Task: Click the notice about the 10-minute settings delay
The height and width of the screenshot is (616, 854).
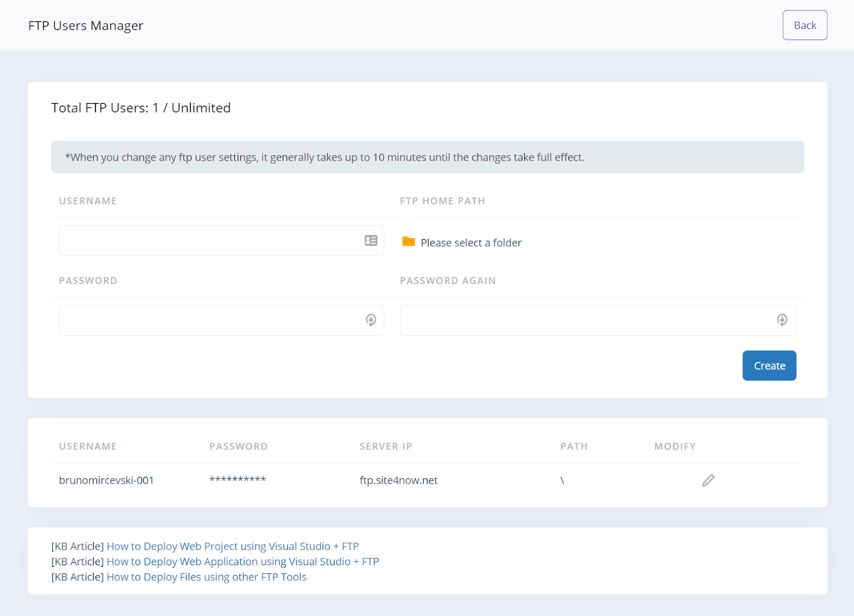Action: (428, 157)
